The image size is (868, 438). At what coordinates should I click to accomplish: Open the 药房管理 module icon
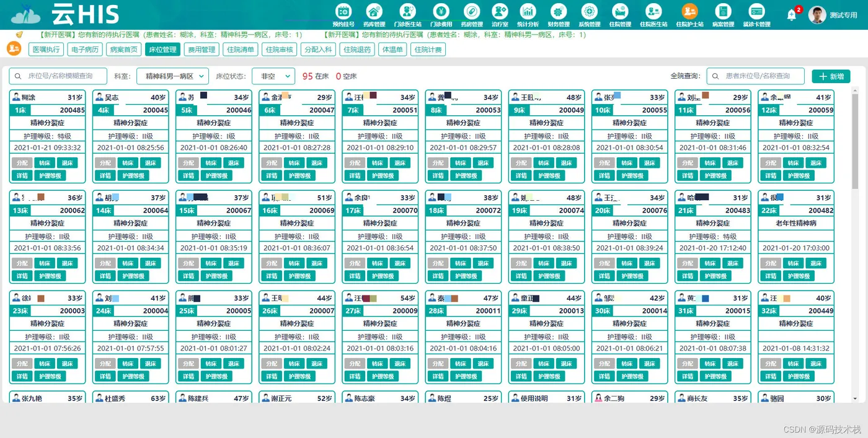click(471, 11)
